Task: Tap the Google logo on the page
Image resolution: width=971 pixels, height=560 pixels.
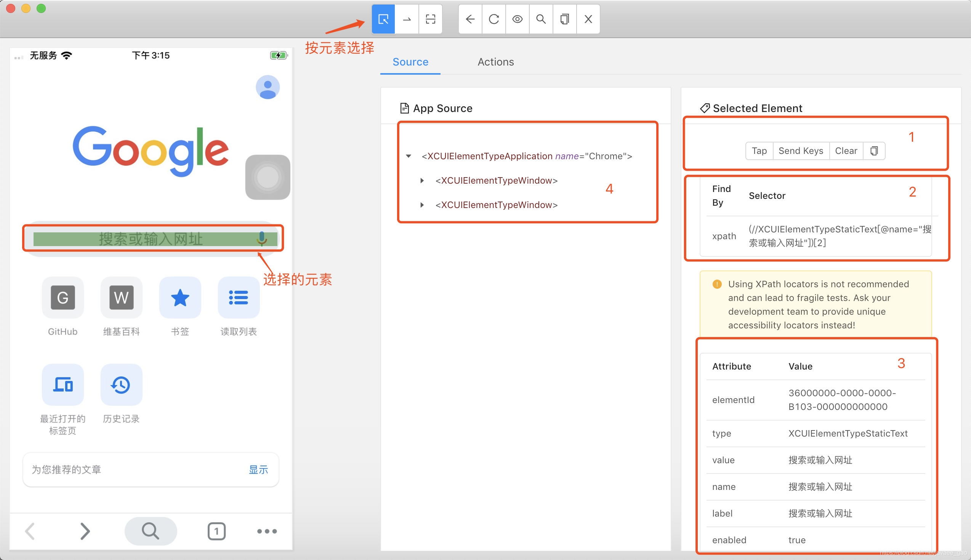Action: pos(151,151)
